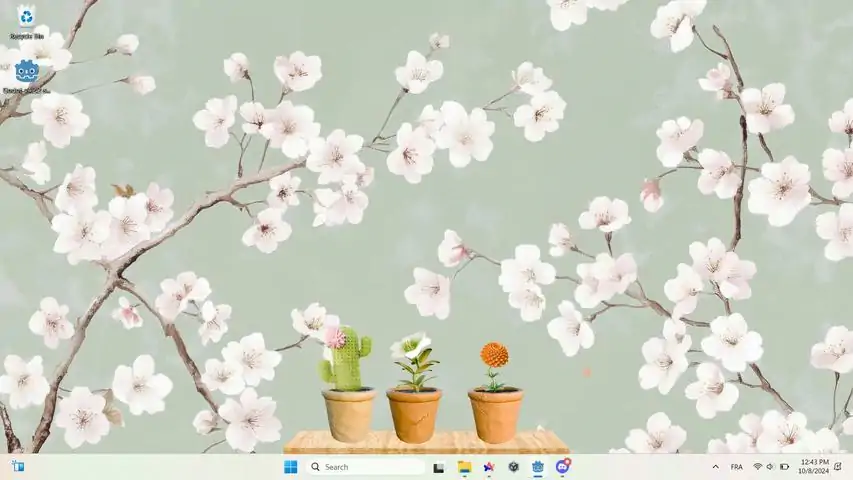Image resolution: width=853 pixels, height=480 pixels.
Task: Open the notification center icon
Action: pos(838,467)
